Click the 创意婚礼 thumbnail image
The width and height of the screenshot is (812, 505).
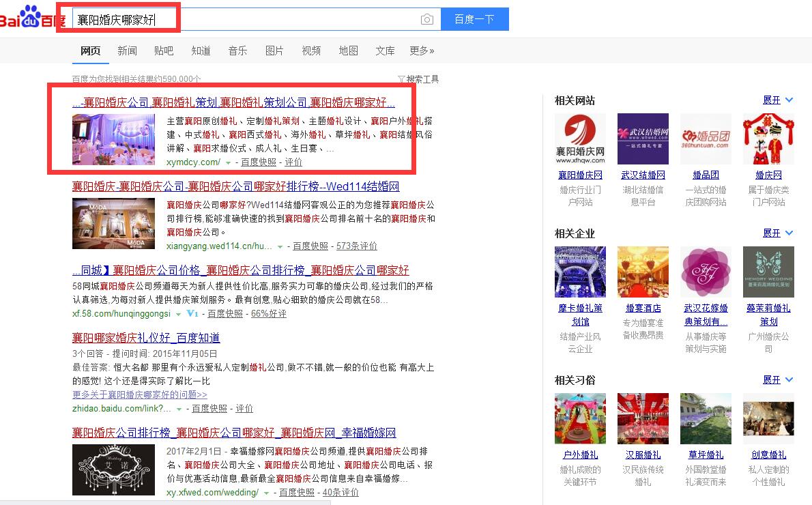pyautogui.click(x=768, y=418)
